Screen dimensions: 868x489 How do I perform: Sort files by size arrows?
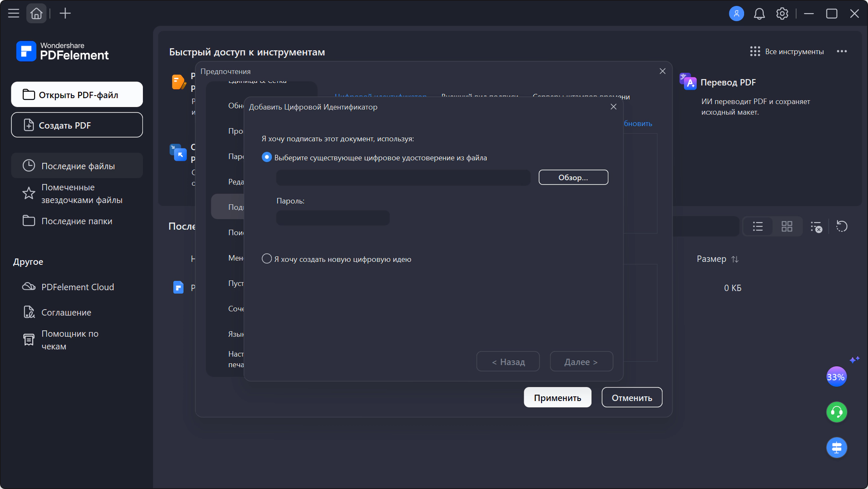735,259
